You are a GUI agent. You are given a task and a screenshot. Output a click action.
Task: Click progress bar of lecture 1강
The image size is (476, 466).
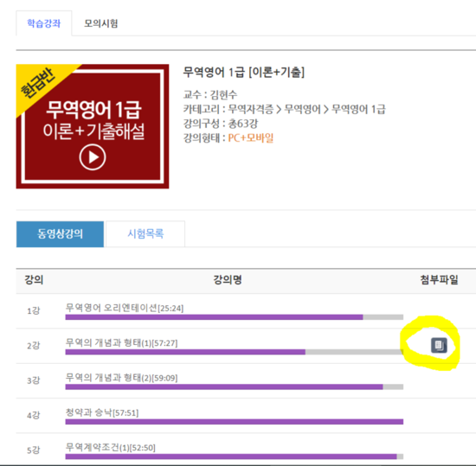(x=235, y=317)
